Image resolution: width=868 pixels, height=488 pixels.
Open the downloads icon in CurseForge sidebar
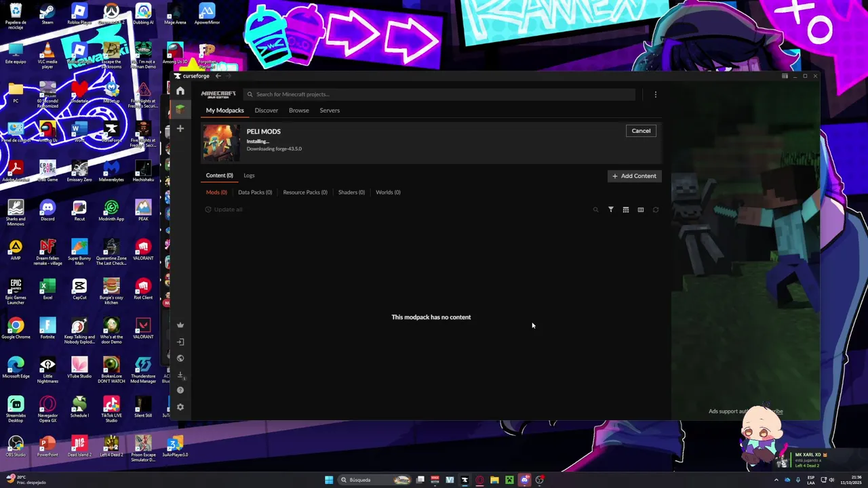tap(180, 374)
